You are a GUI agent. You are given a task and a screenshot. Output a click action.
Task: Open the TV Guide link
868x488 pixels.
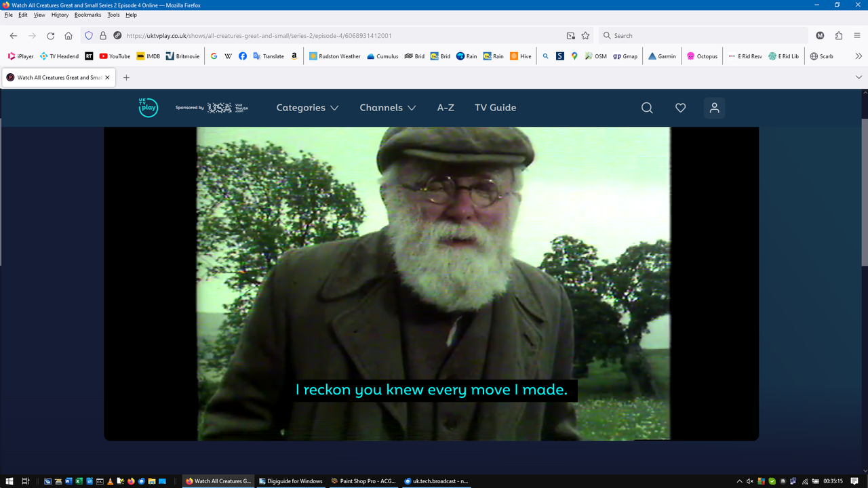(495, 108)
